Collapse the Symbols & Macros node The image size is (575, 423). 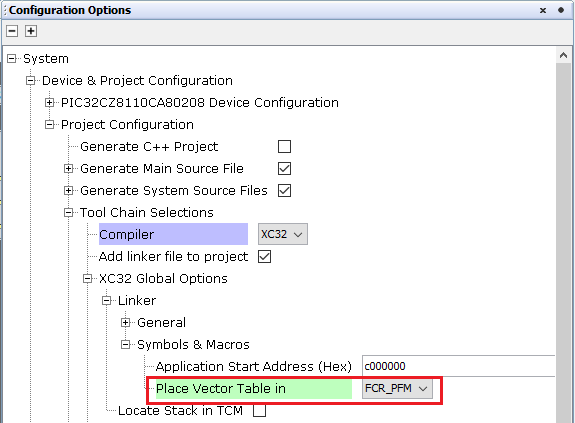coord(126,345)
